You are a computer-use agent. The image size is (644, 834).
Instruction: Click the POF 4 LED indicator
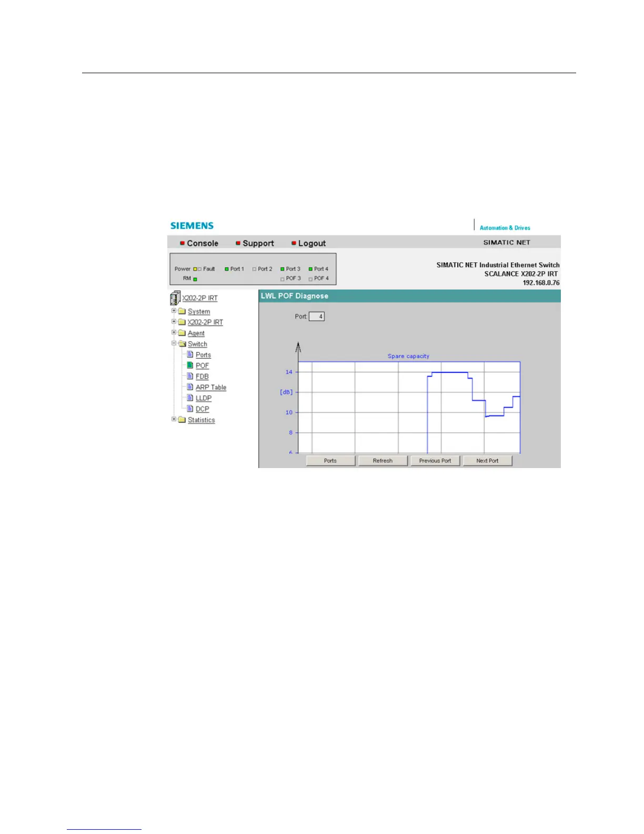310,279
